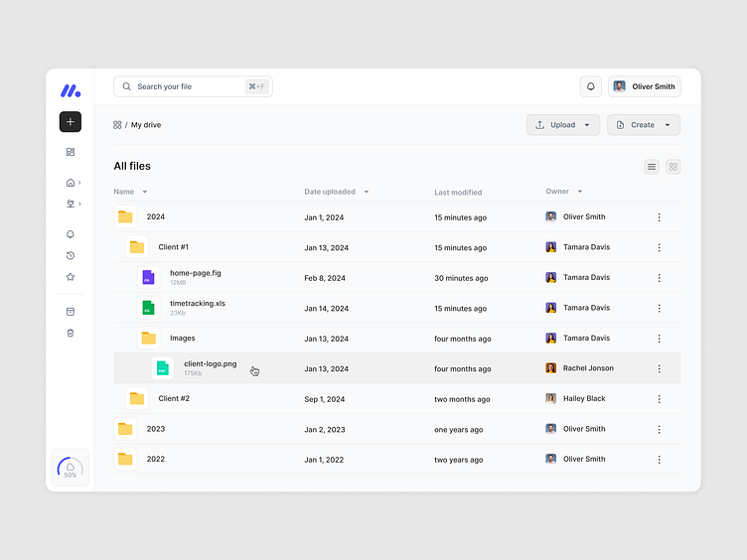
Task: Open the sidebar notifications bell
Action: [70, 234]
